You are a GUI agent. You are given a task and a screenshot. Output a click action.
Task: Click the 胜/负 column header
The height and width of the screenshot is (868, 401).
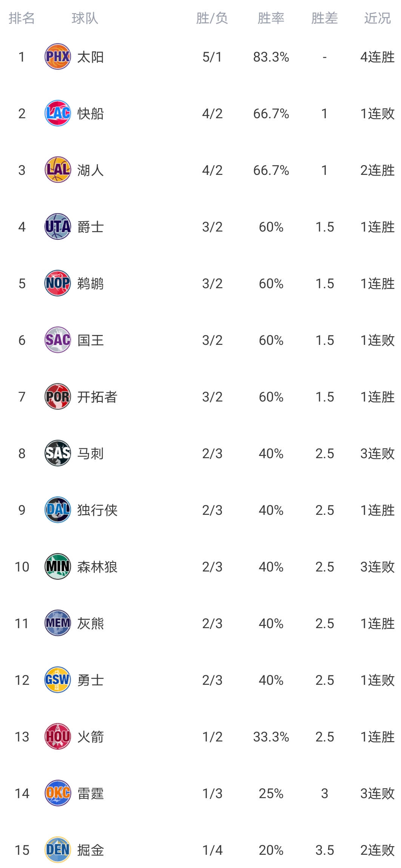[212, 18]
